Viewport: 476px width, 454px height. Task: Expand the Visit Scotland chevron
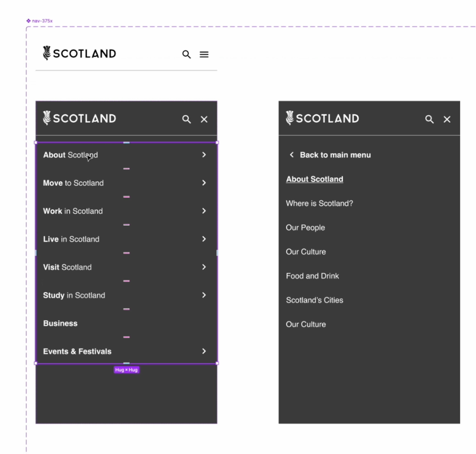(204, 267)
